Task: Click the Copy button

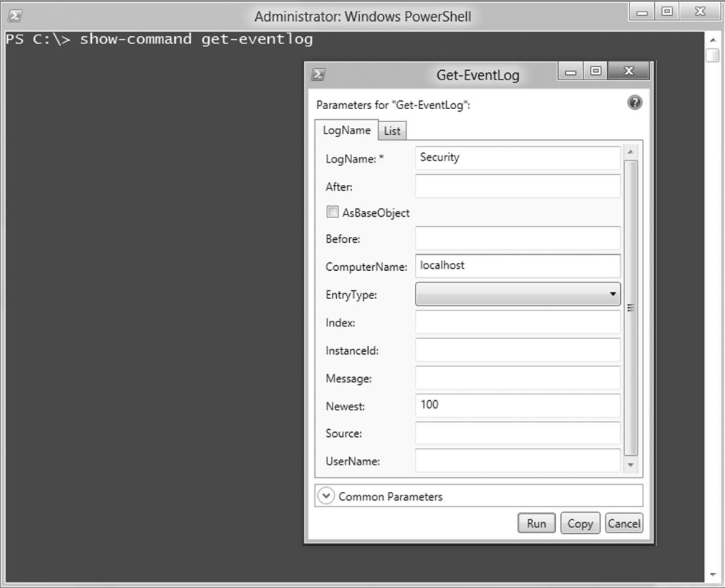Action: click(580, 524)
